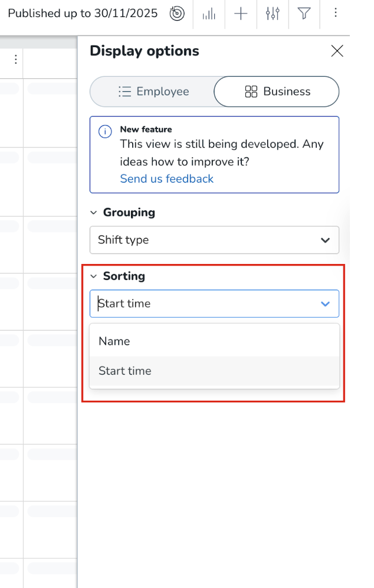
Task: Open the statistics bar chart icon
Action: [x=209, y=14]
